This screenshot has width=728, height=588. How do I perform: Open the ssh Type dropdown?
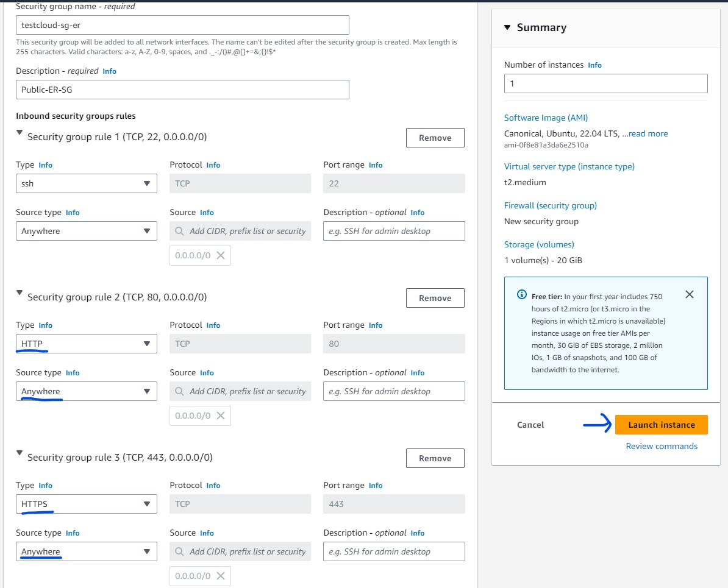coord(86,183)
